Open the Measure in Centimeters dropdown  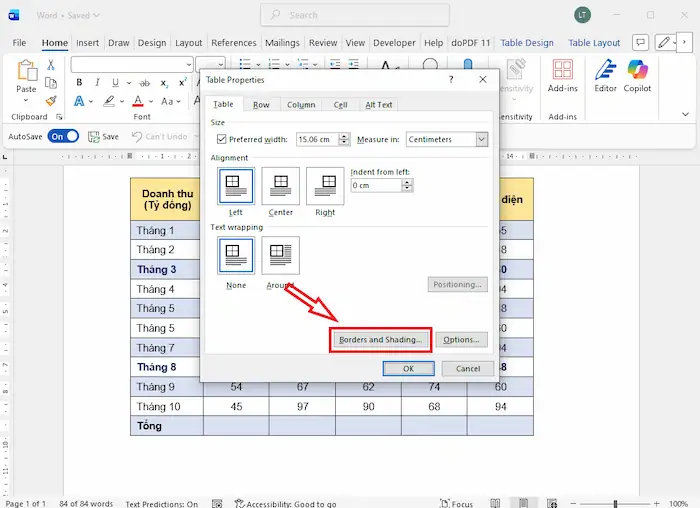[481, 140]
